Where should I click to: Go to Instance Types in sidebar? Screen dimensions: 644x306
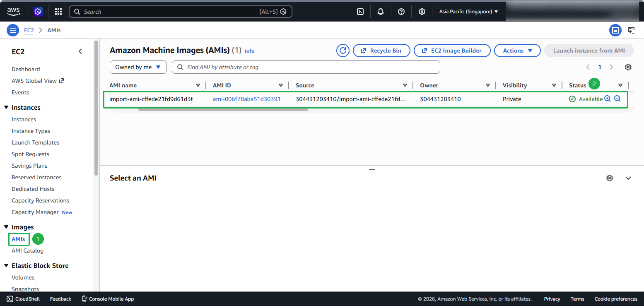pos(31,131)
